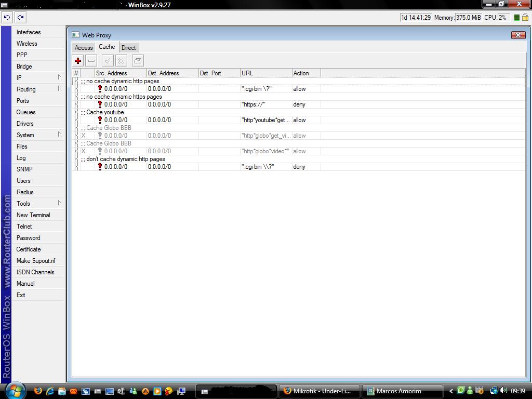Screen dimensions: 532x399
Task: Click the comment toolbar button
Action: point(138,61)
